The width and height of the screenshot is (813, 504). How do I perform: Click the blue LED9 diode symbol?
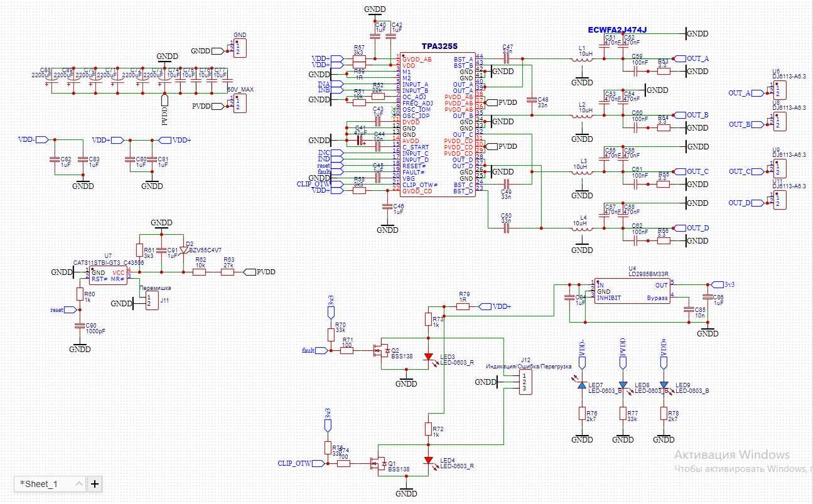click(x=664, y=385)
